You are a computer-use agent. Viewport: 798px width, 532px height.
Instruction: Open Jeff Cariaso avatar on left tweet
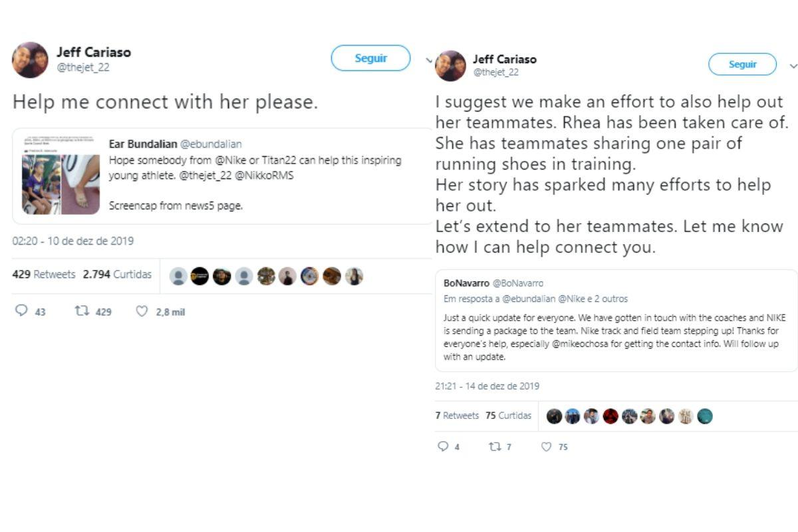pyautogui.click(x=30, y=60)
